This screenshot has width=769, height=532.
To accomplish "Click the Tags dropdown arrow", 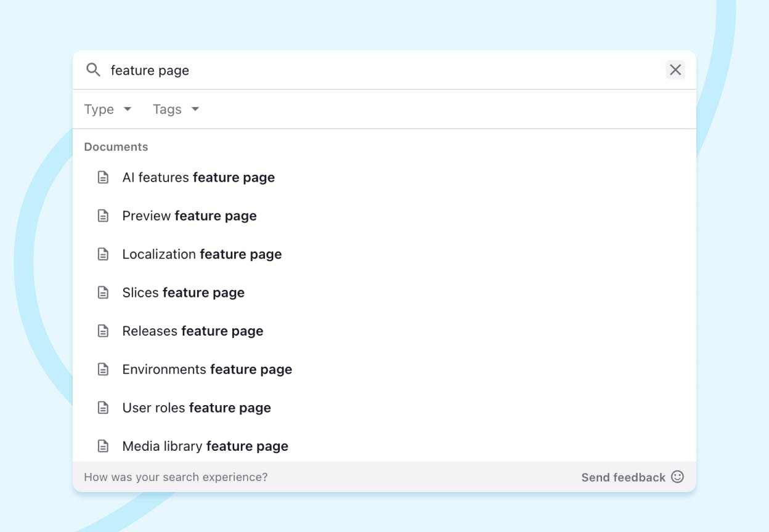I will pos(195,109).
